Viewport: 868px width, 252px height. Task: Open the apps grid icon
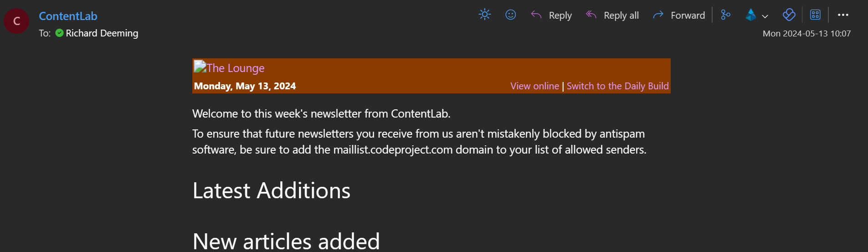pyautogui.click(x=815, y=15)
